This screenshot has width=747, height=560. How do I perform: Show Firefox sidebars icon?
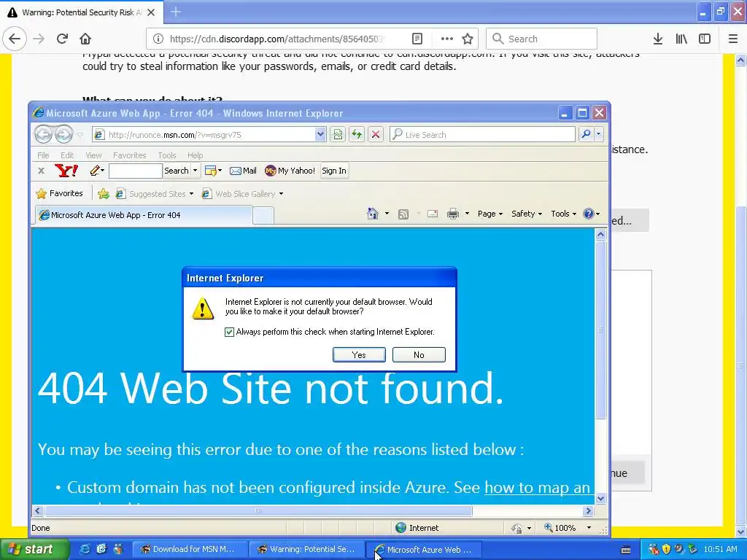tap(705, 39)
